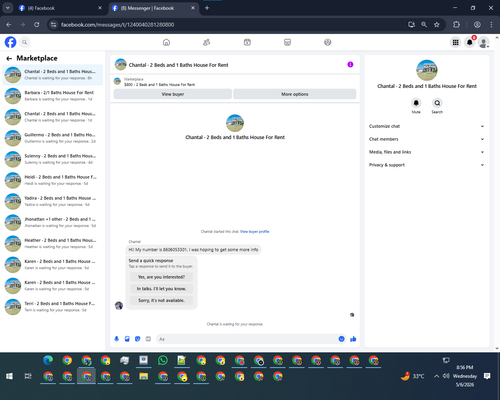The height and width of the screenshot is (400, 500).
Task: Expand the Customize chat section
Action: coord(427,126)
